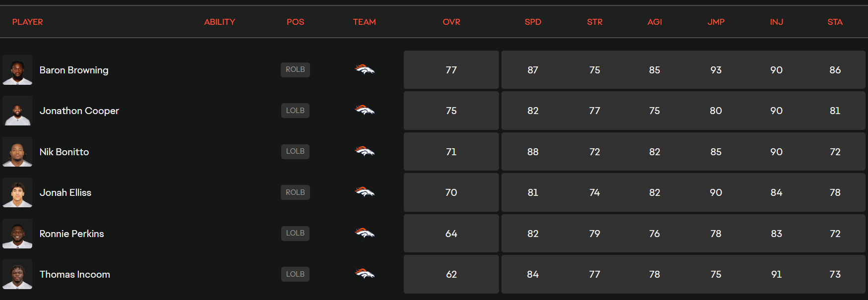This screenshot has width=868, height=300.
Task: Open Baron Browning's player headshot
Action: click(x=17, y=70)
